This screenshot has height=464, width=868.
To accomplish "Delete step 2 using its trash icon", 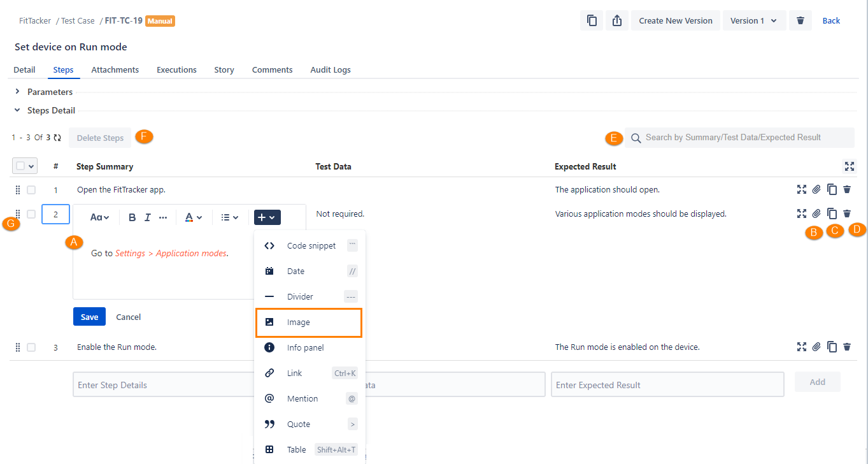I will (x=847, y=214).
